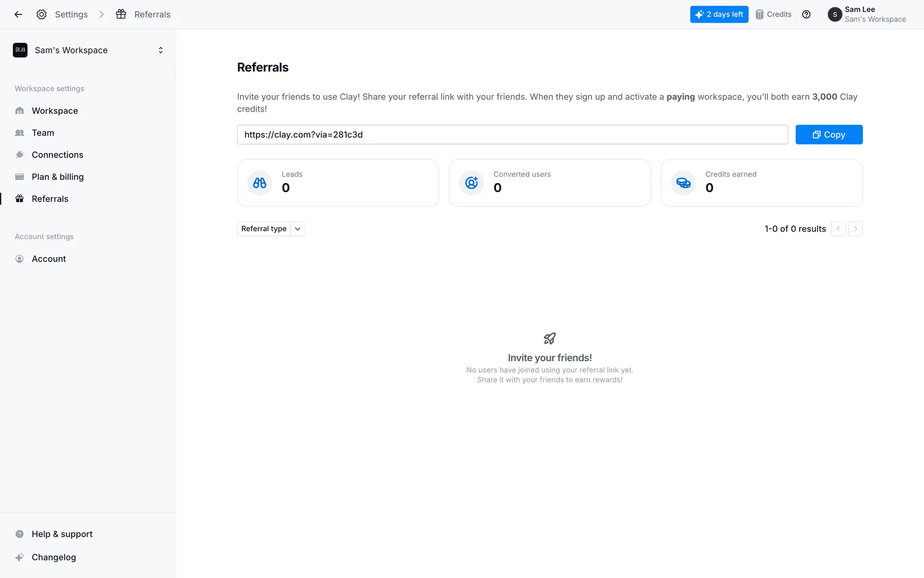Click the Converted users person icon

471,183
